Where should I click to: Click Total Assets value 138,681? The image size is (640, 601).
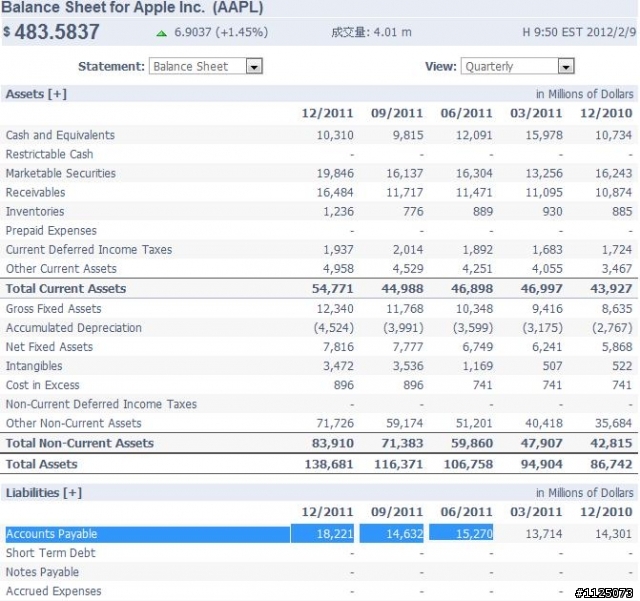(329, 464)
